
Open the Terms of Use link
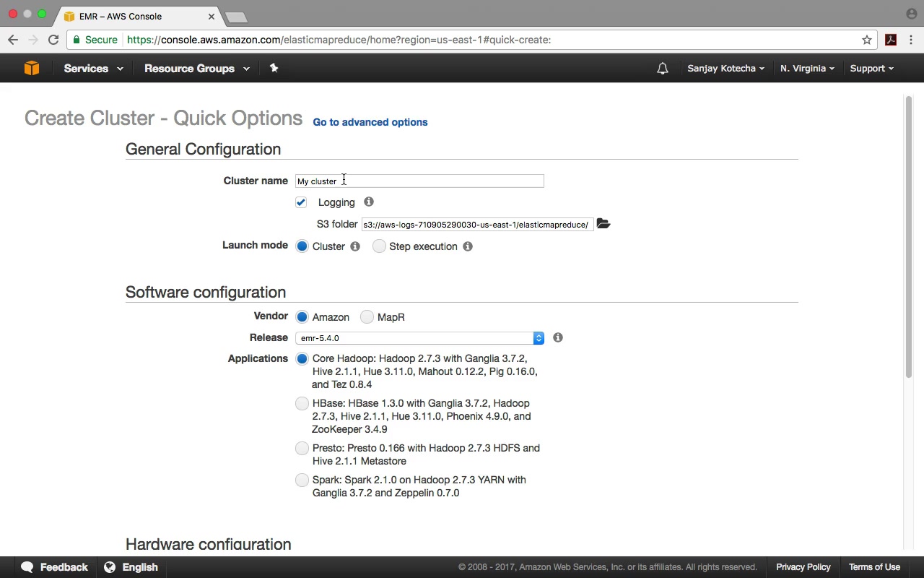(x=874, y=567)
